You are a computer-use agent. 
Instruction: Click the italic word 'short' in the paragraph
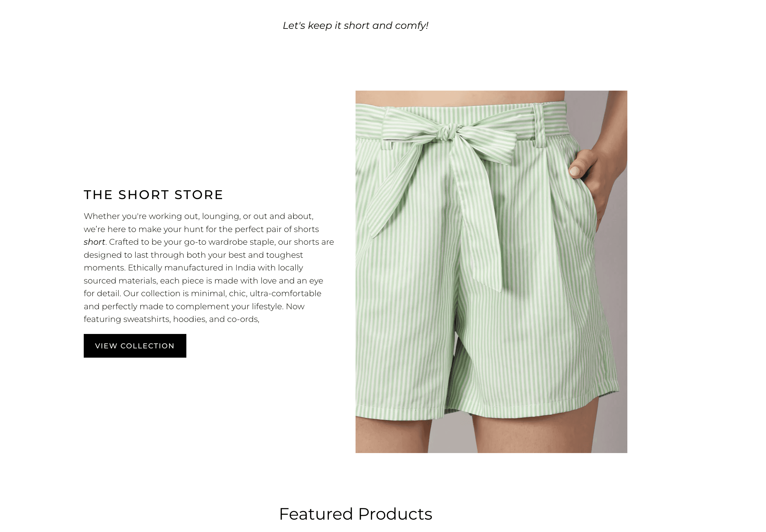[x=94, y=242]
